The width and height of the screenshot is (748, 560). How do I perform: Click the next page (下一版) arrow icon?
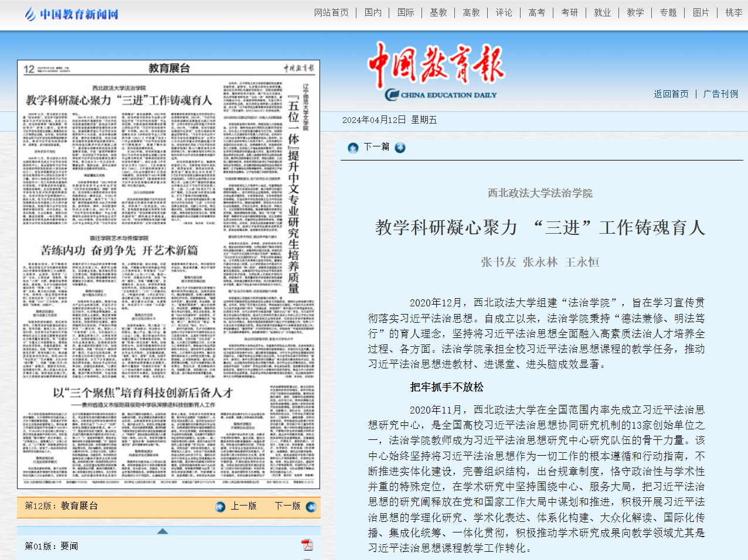click(311, 507)
